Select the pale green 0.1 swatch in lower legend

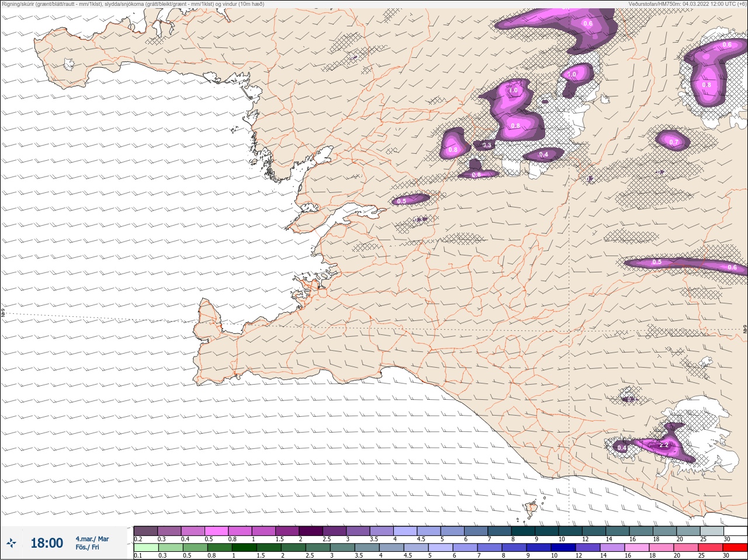click(146, 548)
